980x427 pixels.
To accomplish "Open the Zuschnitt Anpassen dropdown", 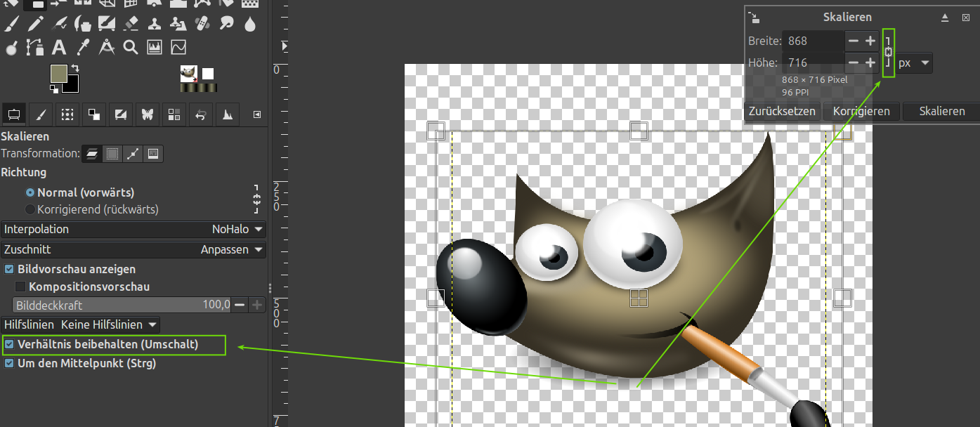I will (x=133, y=249).
